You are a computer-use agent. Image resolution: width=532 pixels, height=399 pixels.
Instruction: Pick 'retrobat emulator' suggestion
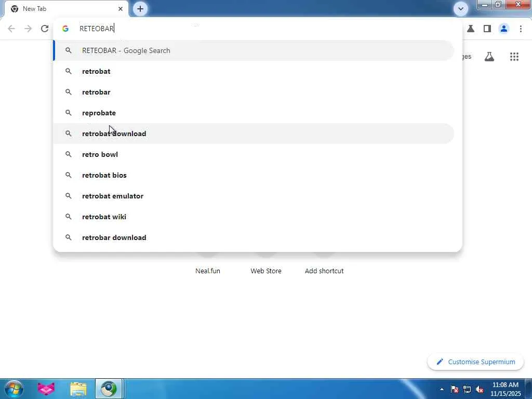tap(254, 196)
